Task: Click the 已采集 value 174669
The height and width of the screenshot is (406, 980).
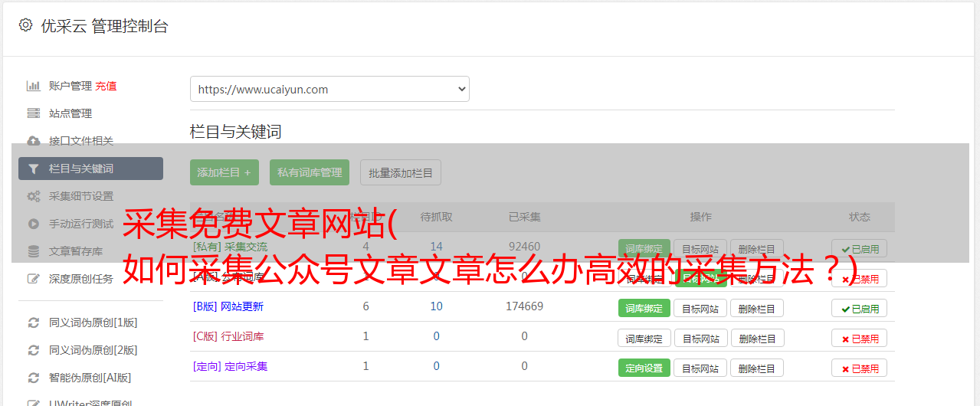Action: tap(524, 306)
